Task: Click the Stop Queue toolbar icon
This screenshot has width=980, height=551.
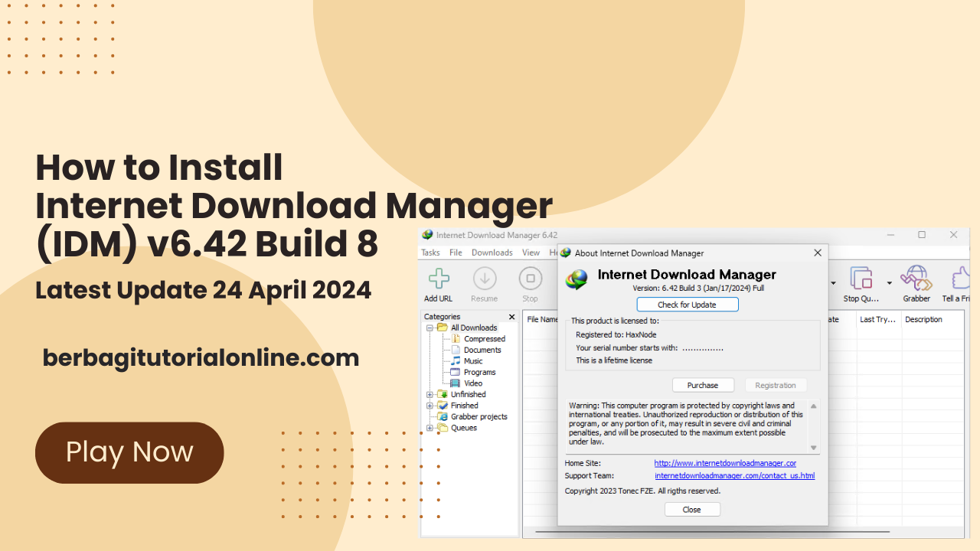Action: coord(862,279)
